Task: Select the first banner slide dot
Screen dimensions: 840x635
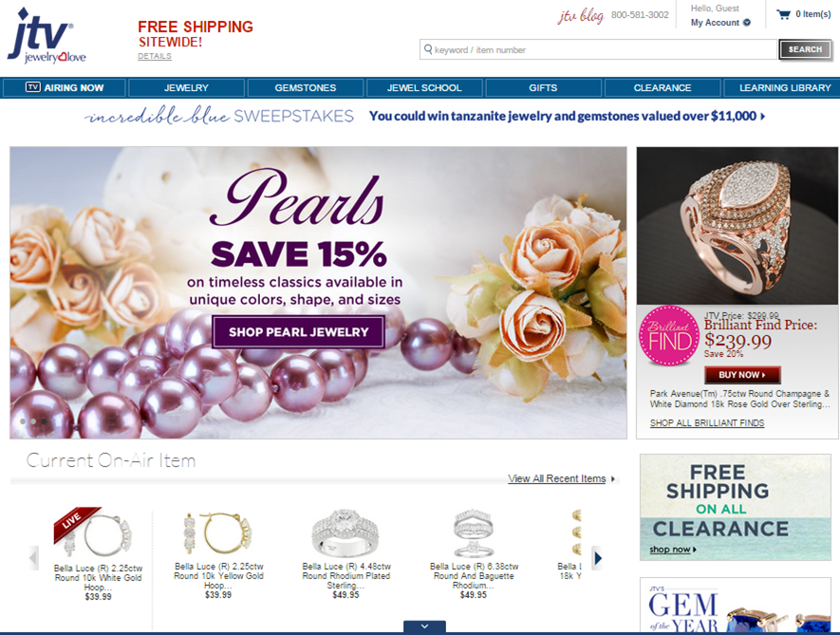Action: tap(23, 421)
